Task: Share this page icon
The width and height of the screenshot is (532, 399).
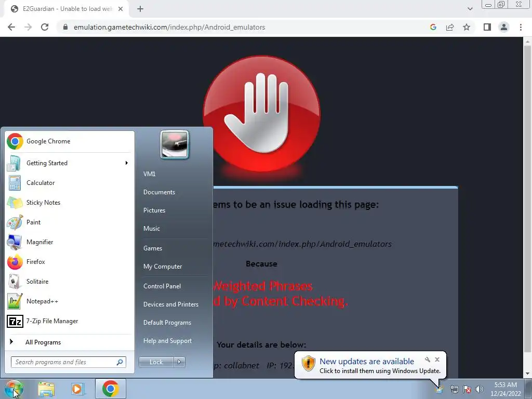Action: (450, 27)
